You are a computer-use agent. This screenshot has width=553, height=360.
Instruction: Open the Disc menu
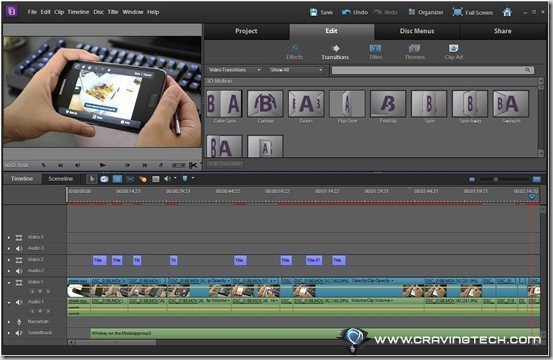coord(98,12)
